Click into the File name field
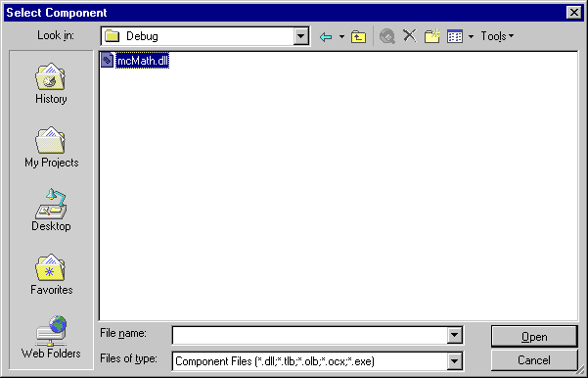The image size is (588, 378). pos(310,335)
